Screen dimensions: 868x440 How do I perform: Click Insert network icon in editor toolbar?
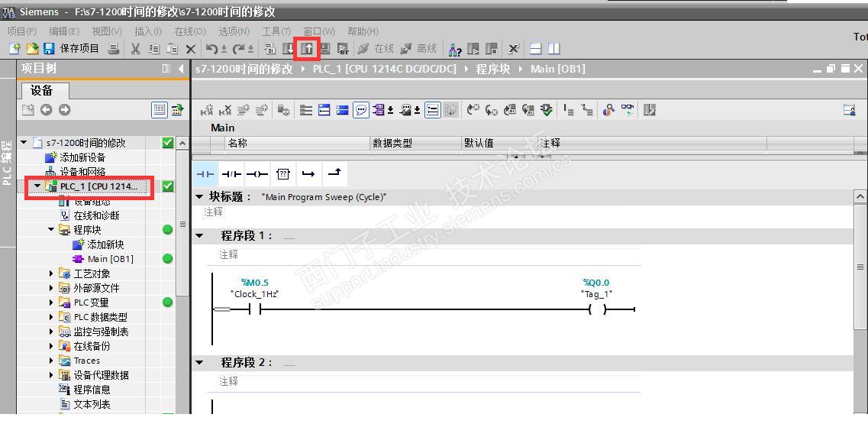[206, 110]
